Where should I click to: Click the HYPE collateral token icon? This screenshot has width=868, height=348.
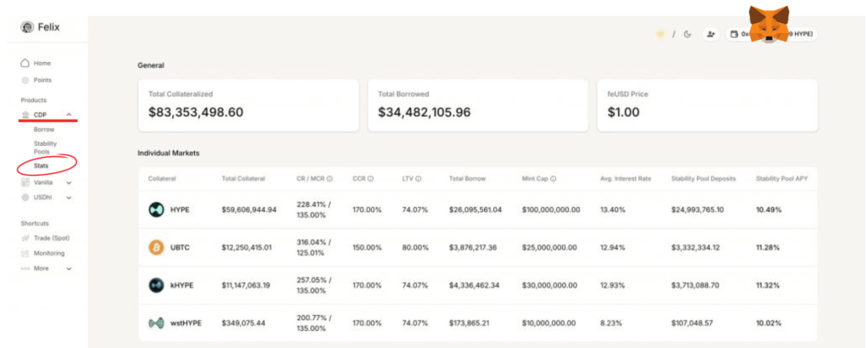[156, 210]
